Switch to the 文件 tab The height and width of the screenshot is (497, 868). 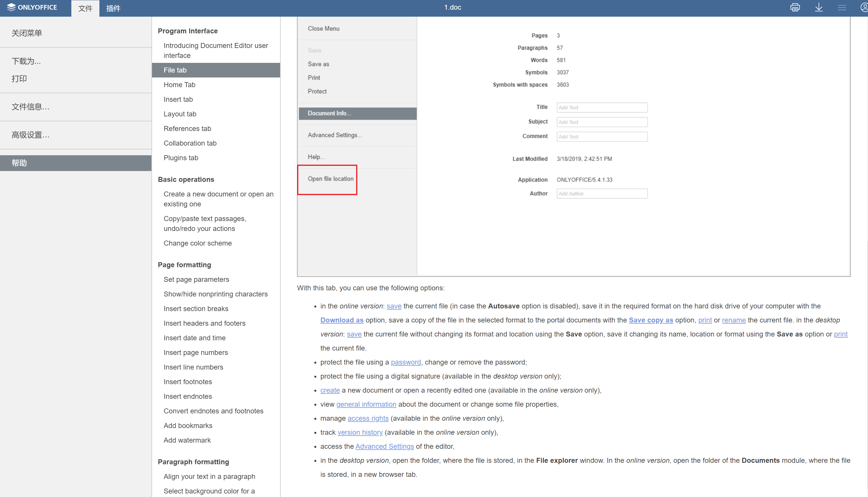(x=85, y=8)
